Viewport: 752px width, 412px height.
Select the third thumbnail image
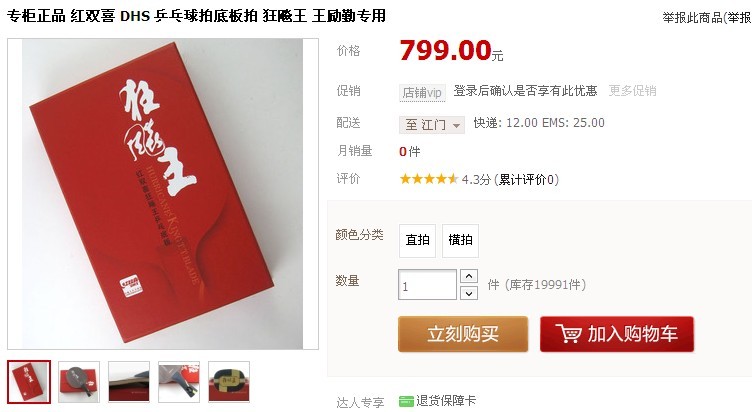click(x=129, y=381)
